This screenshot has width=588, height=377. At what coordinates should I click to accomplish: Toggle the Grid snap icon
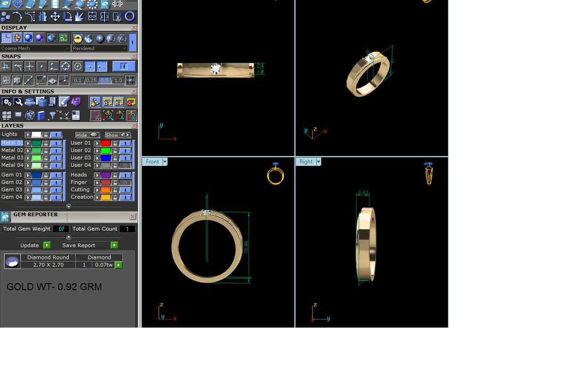(131, 80)
